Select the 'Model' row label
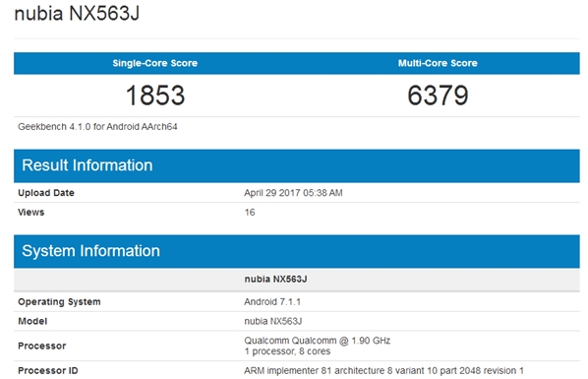This screenshot has width=588, height=379. coord(32,321)
